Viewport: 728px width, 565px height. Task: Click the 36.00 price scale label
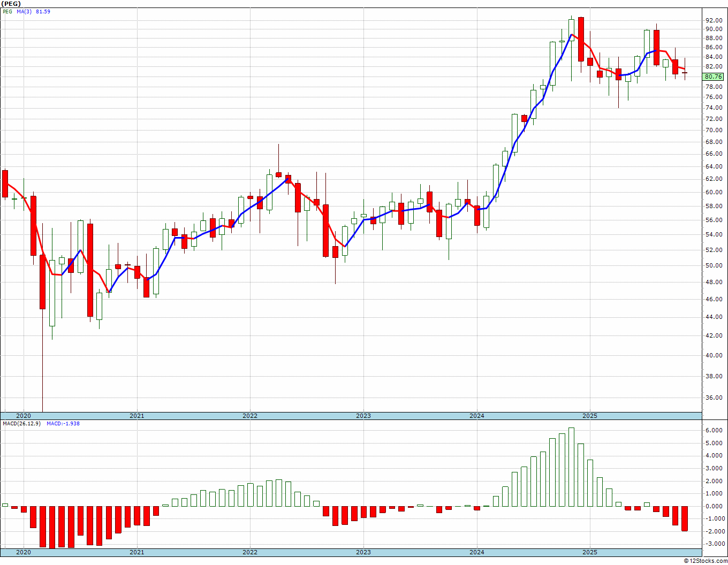coord(714,398)
